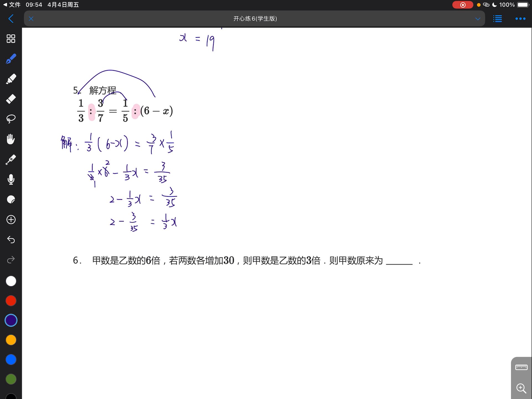Open the sticker tool
Image resolution: width=532 pixels, height=399 pixels.
click(x=11, y=199)
